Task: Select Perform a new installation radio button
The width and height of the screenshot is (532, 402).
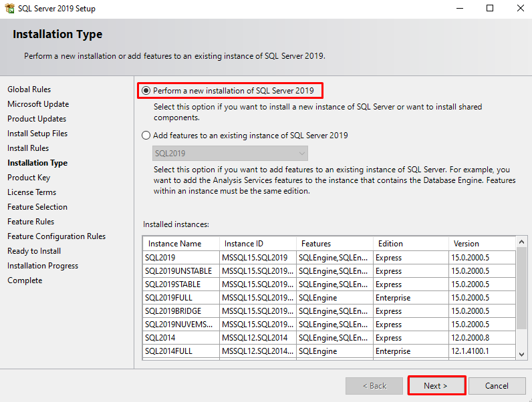Action: tap(146, 91)
